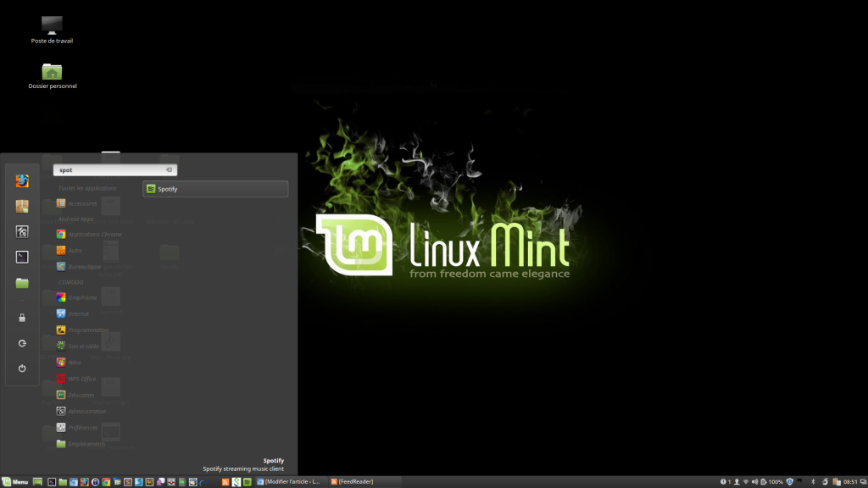Open the Software Manager from the sidebar
Screen dimensions: 868x488
pyautogui.click(x=21, y=206)
